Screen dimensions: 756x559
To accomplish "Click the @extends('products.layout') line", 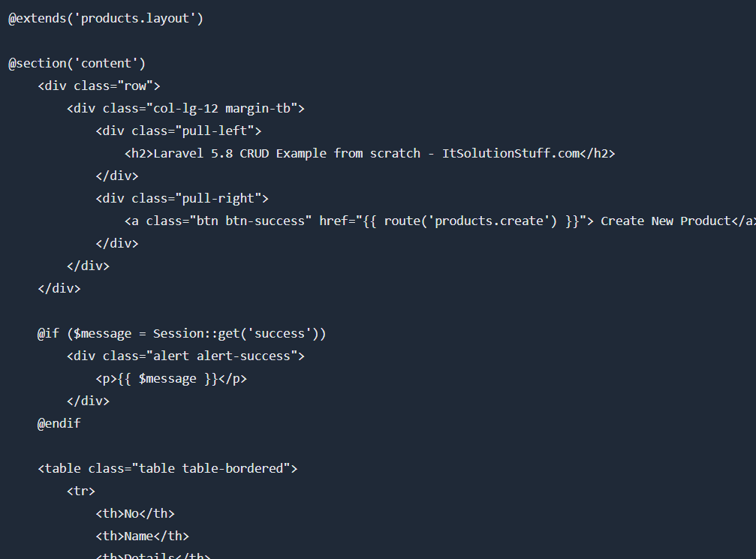I will point(106,18).
